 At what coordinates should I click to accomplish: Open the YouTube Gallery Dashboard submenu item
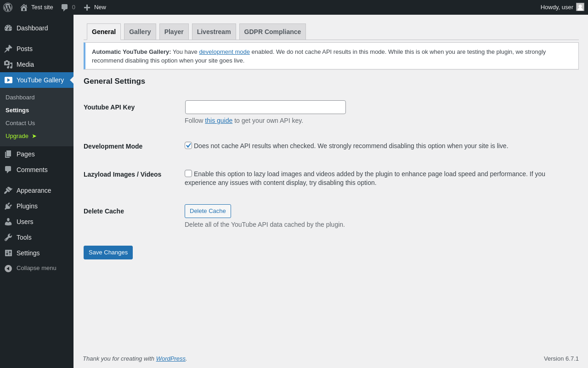(20, 98)
